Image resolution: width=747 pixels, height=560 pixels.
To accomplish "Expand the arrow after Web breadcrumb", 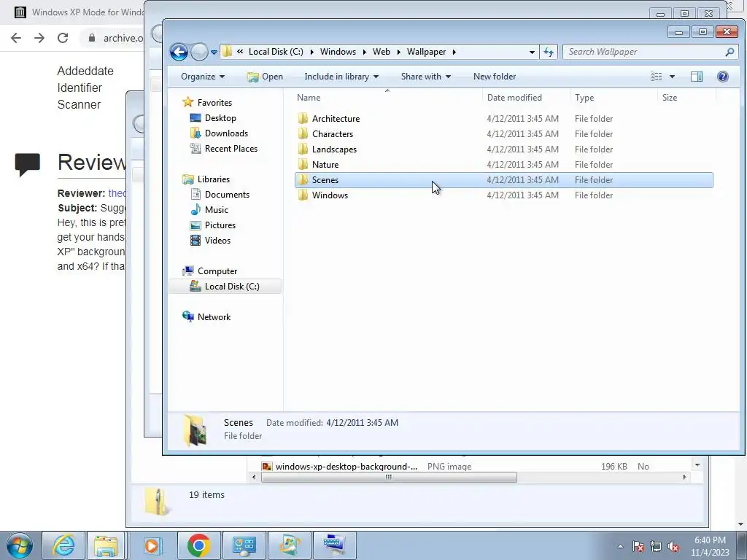I will 399,52.
